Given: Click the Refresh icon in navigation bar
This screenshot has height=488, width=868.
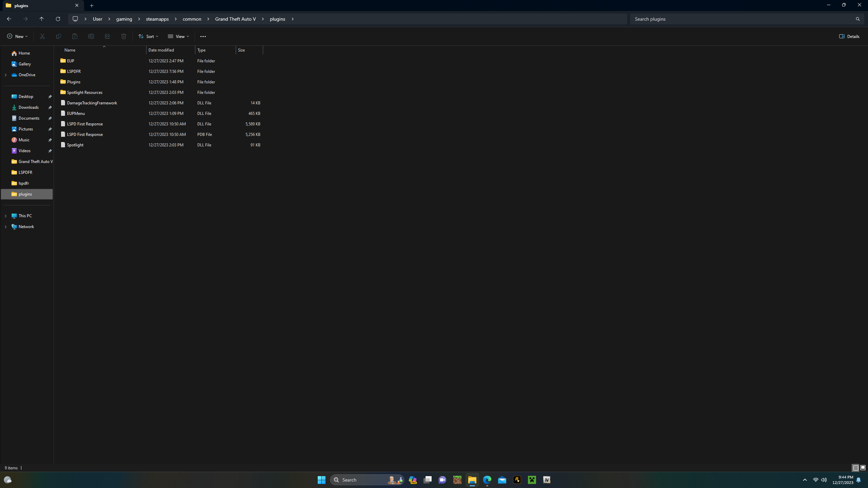Looking at the screenshot, I should [58, 19].
